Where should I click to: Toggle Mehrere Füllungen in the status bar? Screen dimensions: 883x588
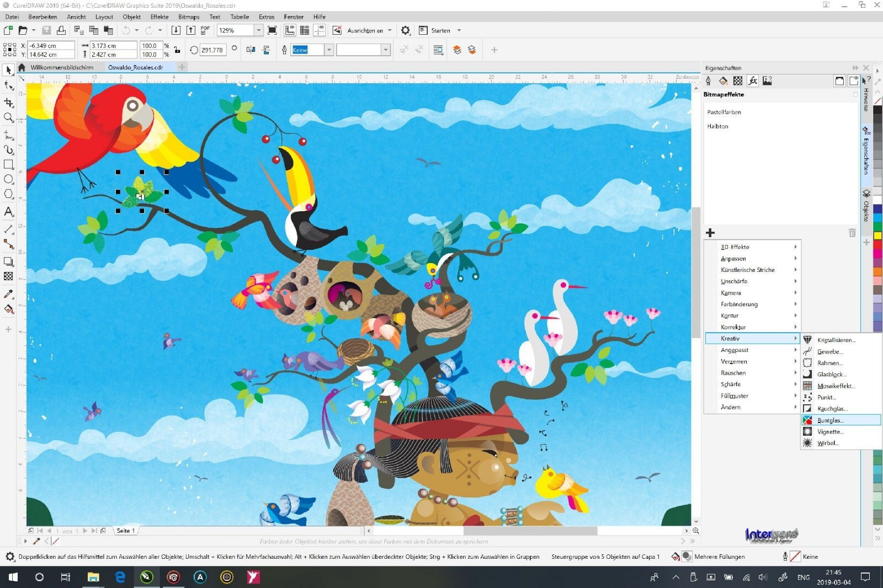click(x=687, y=557)
